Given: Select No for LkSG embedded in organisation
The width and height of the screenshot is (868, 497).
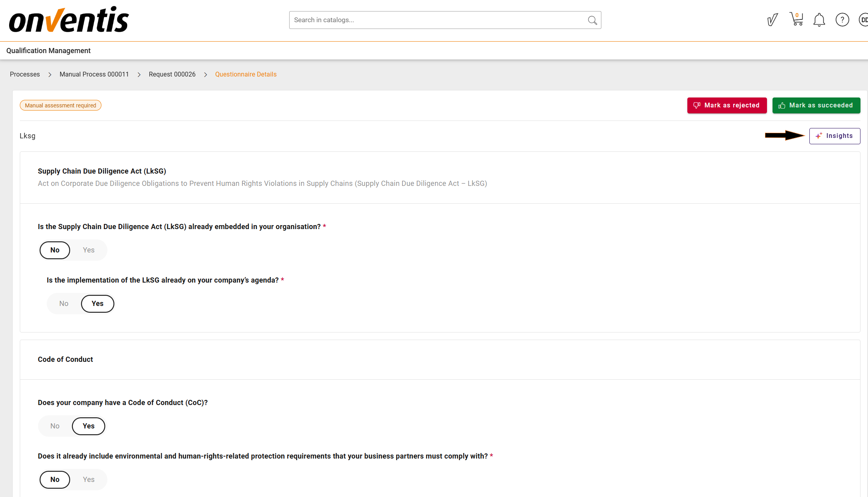Looking at the screenshot, I should 55,250.
